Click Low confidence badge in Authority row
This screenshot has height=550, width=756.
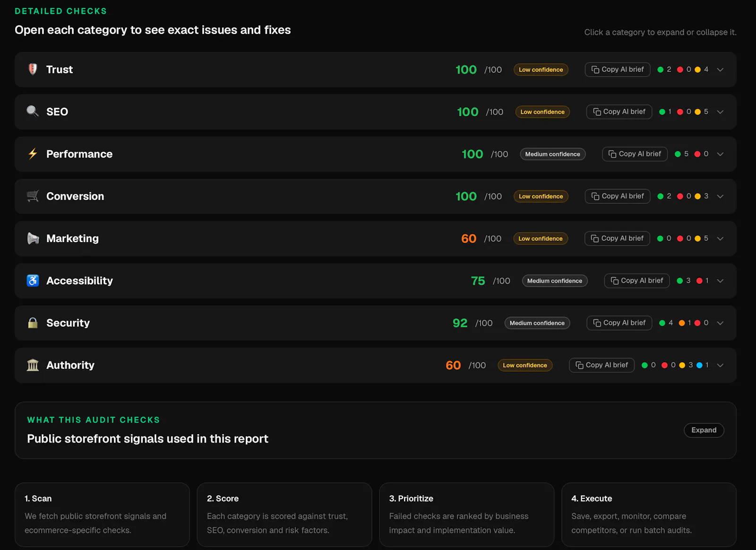click(x=525, y=365)
